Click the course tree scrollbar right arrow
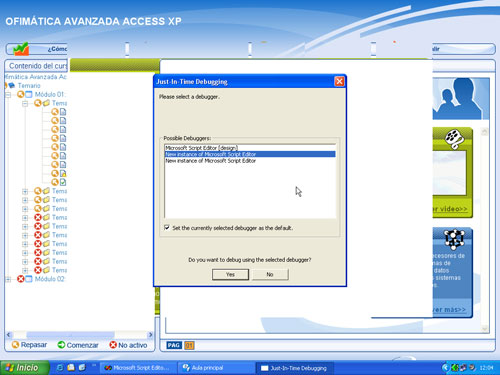 click(x=150, y=334)
